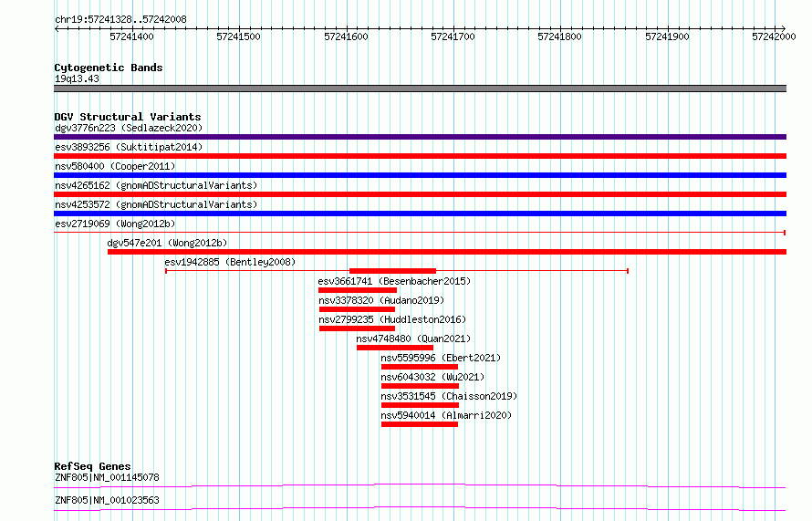Viewport: 812px width, 521px height.
Task: Select the magenta ZNF805|NM_001145078 gene line
Action: point(420,485)
